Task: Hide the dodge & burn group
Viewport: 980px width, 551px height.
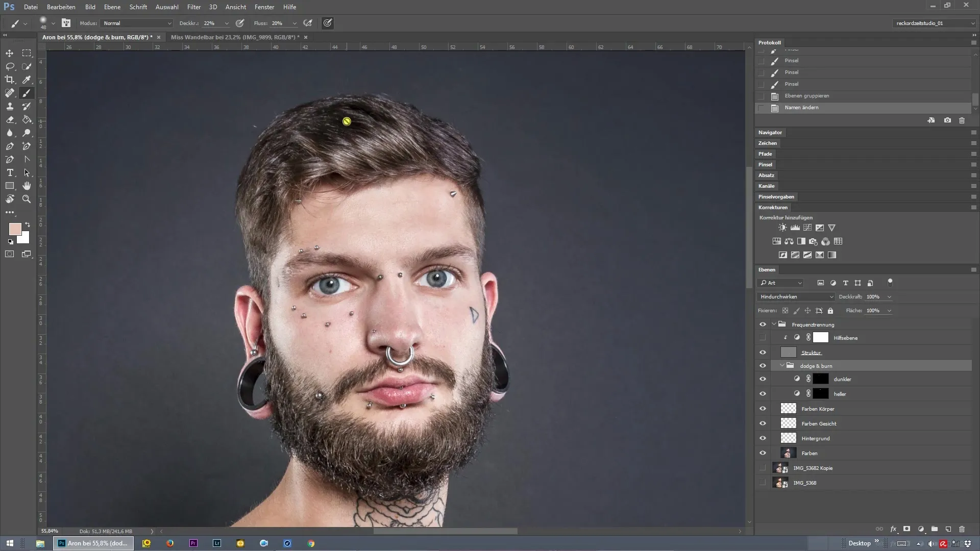Action: [763, 366]
